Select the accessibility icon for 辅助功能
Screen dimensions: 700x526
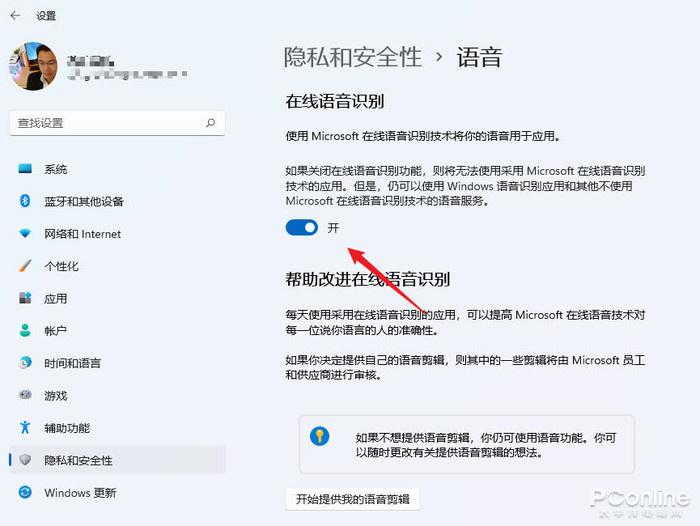pos(25,427)
